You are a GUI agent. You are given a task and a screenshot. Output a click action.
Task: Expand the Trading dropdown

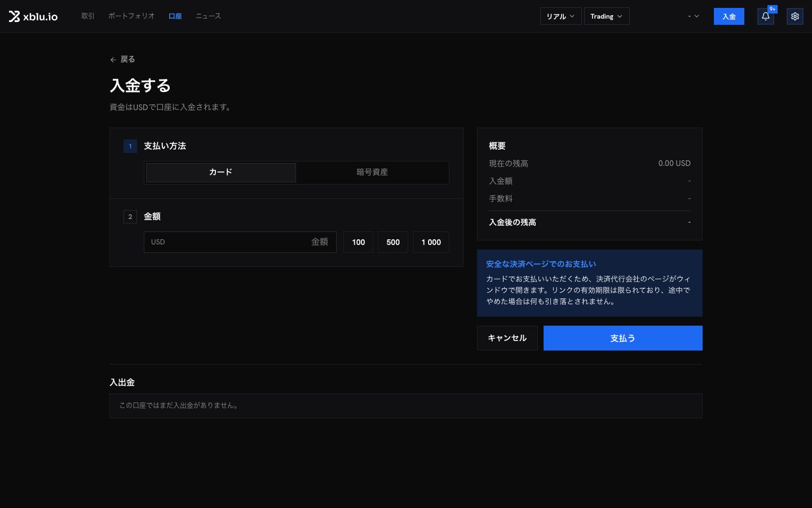(607, 16)
